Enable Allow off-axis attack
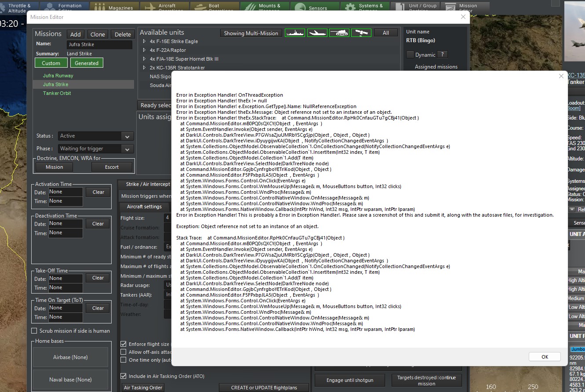Viewport: 585px width, 392px height. (124, 352)
